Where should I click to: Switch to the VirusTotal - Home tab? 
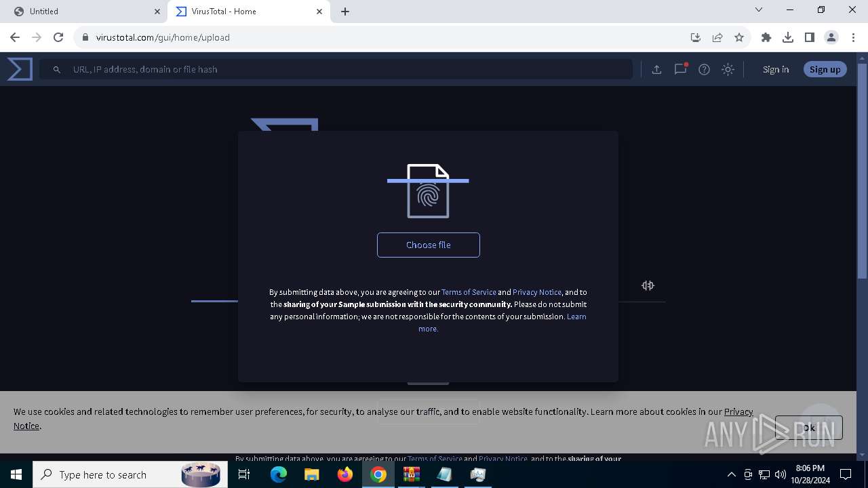tap(248, 12)
